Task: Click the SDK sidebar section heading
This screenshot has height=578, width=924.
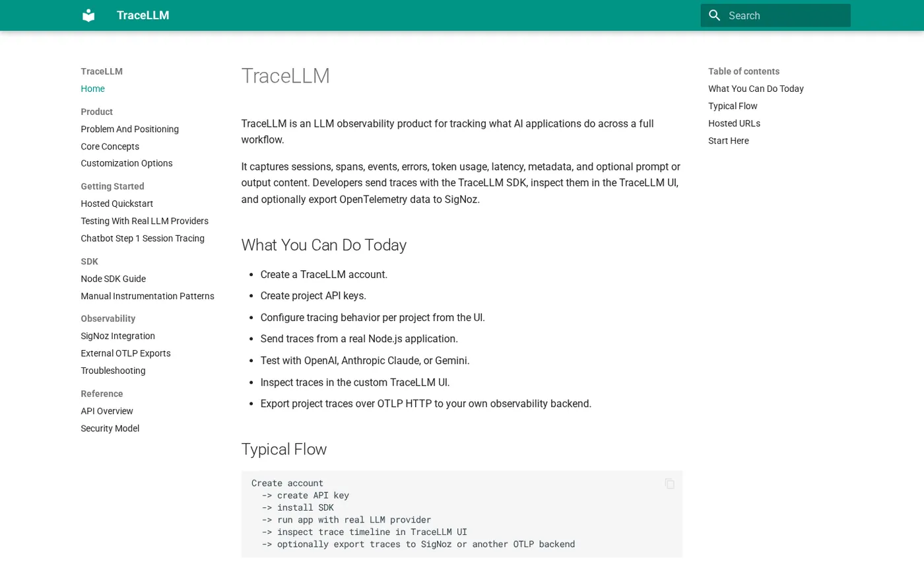Action: [x=89, y=262]
